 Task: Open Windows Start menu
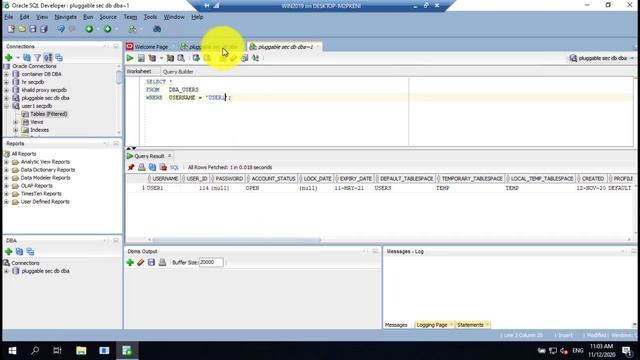tap(12, 351)
